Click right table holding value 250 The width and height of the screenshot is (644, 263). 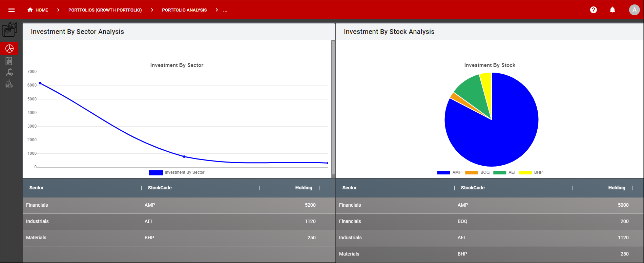point(625,254)
